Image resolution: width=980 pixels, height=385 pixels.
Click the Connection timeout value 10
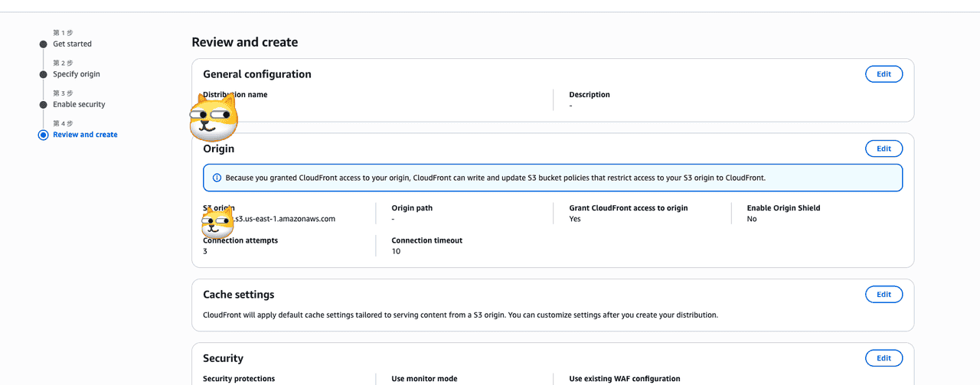pos(396,251)
